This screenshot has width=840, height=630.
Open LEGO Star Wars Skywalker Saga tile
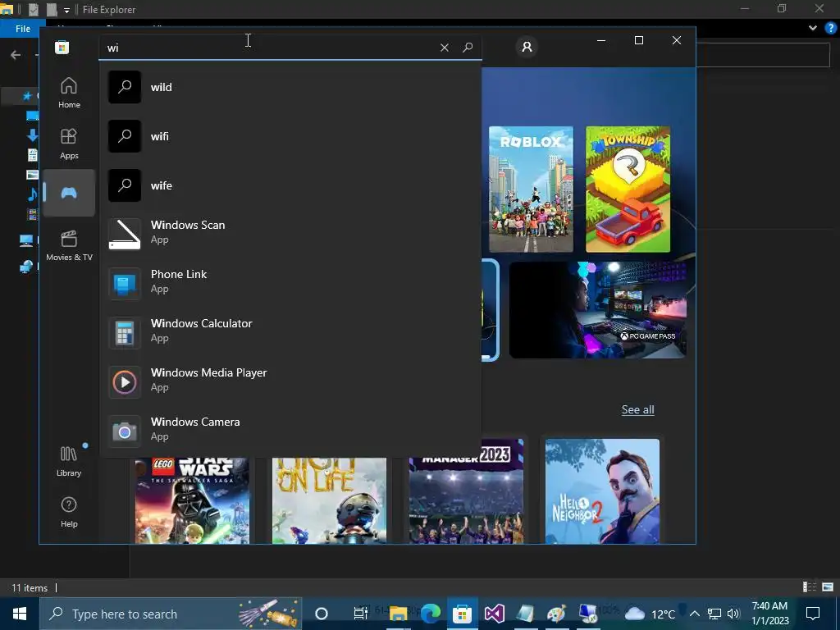click(x=192, y=500)
